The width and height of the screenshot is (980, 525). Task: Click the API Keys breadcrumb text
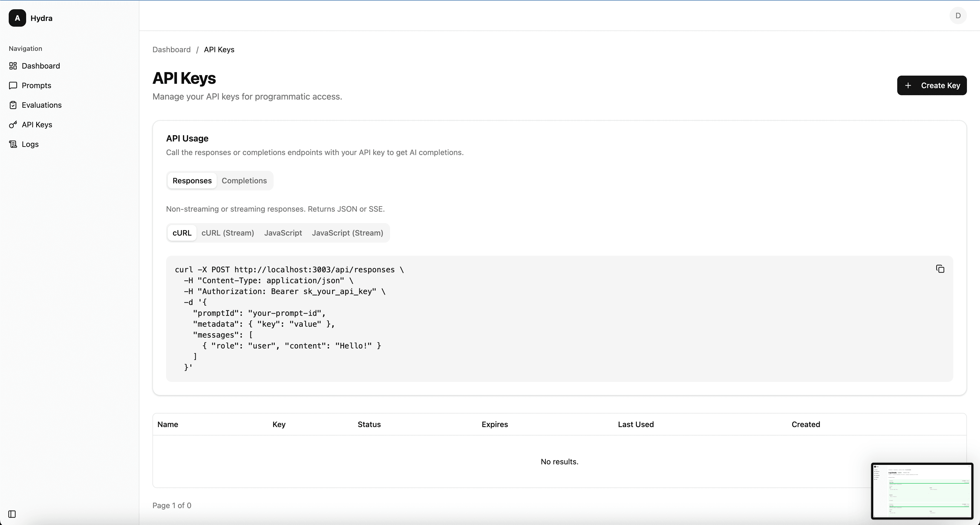[219, 50]
